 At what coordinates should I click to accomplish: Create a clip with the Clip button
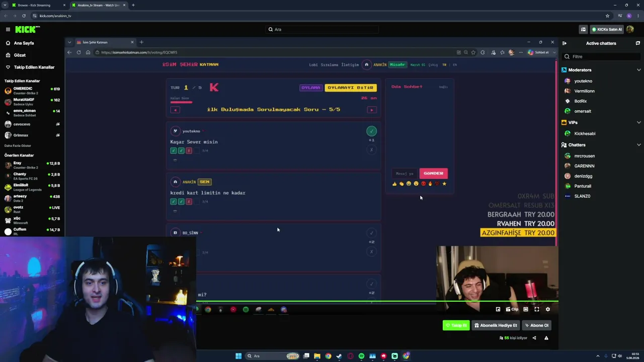coord(512,309)
